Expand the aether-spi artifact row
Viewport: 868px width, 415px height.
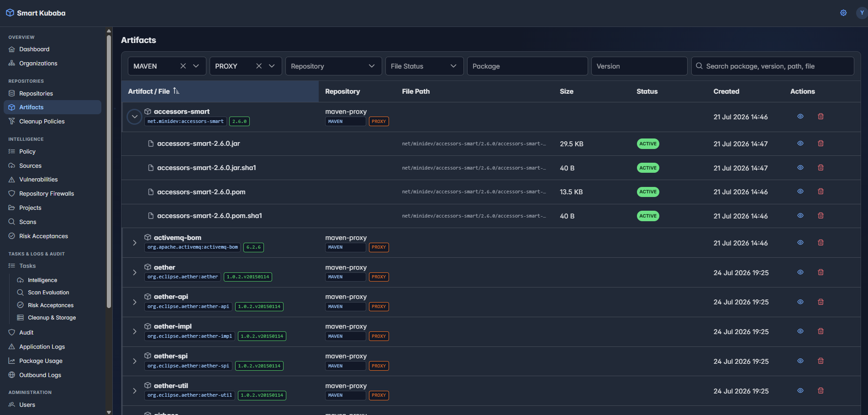135,361
